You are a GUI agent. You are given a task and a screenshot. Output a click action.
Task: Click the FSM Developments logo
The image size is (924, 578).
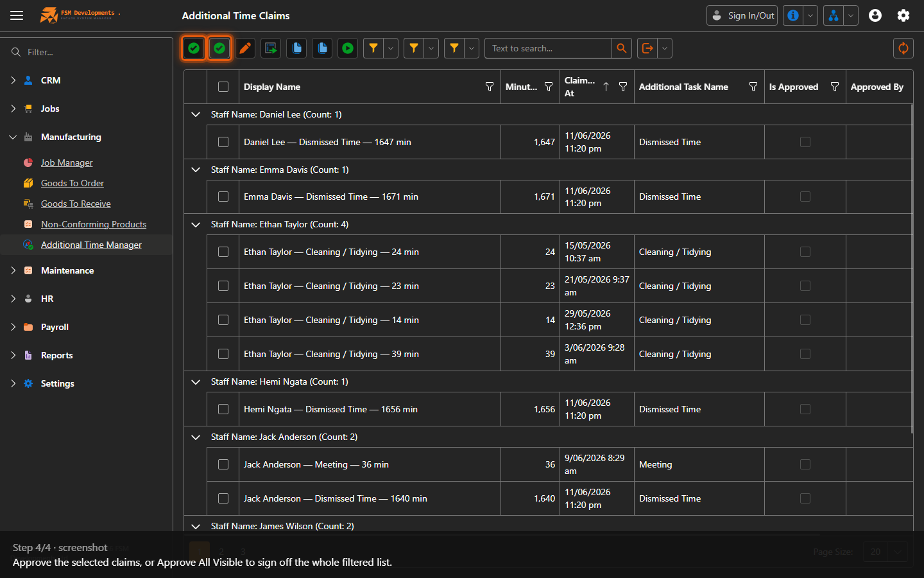[79, 15]
